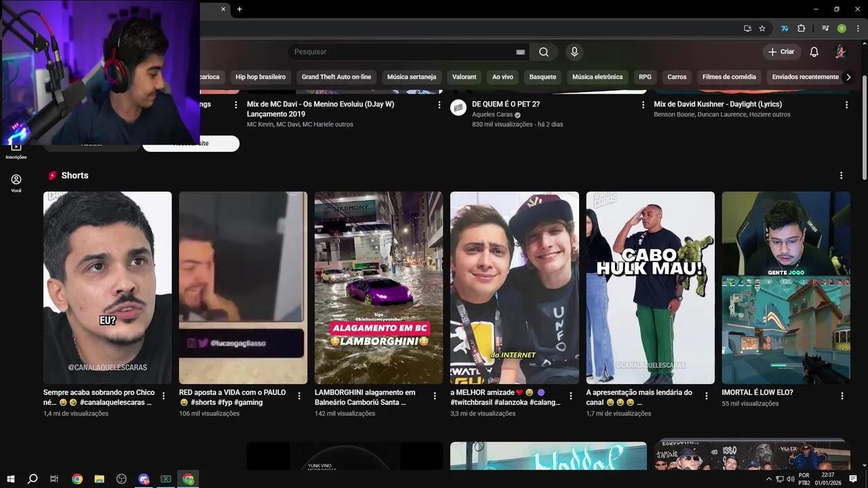
Task: Open options for Sempre acaba sobrando short
Action: click(x=163, y=396)
